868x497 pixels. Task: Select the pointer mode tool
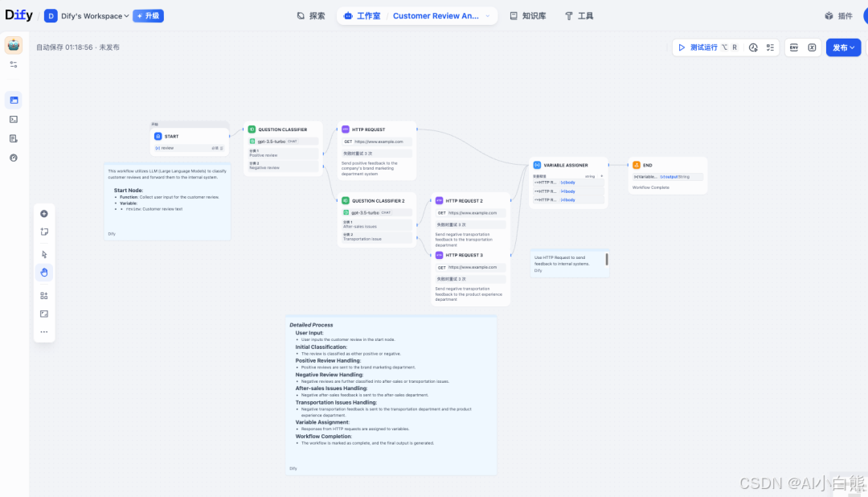[x=44, y=254]
